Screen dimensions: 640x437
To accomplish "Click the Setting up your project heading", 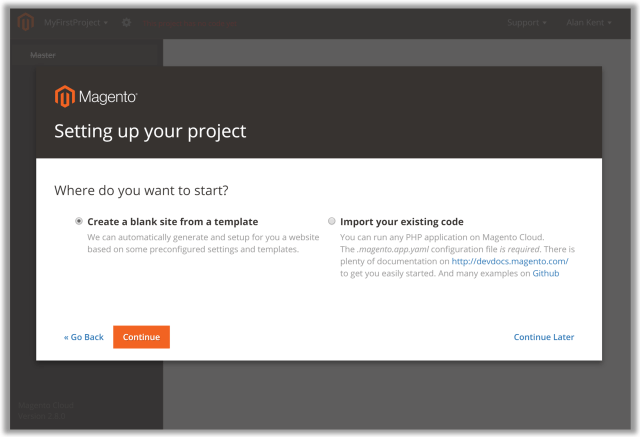I will pyautogui.click(x=149, y=131).
